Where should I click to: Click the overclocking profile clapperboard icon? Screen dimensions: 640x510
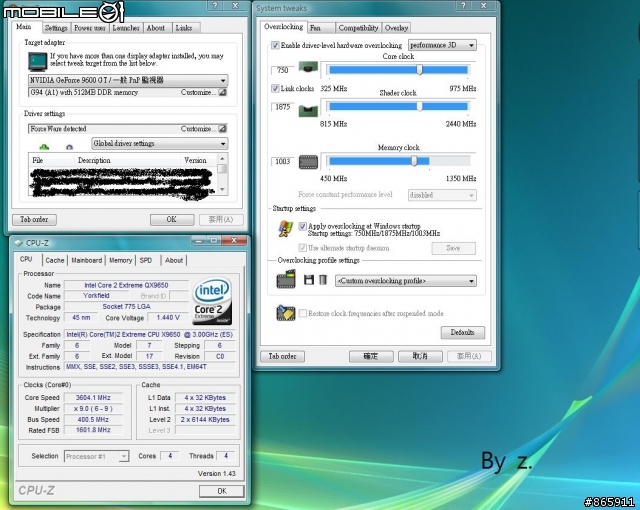coord(286,279)
